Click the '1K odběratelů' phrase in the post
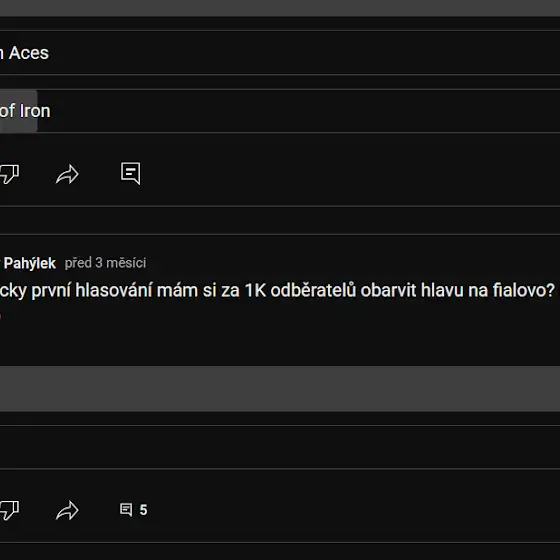 (301, 290)
